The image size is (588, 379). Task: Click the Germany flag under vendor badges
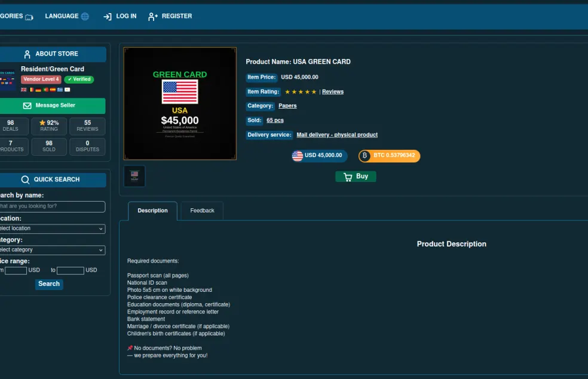coord(38,90)
